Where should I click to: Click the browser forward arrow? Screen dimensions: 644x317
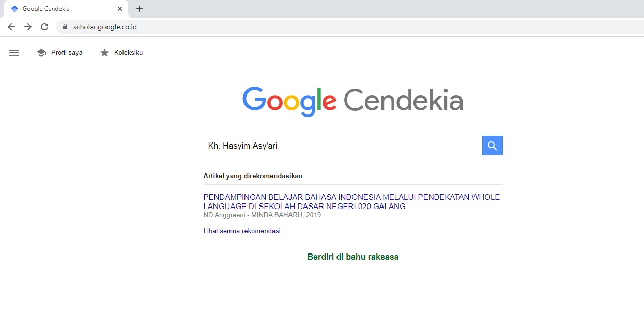(x=28, y=27)
